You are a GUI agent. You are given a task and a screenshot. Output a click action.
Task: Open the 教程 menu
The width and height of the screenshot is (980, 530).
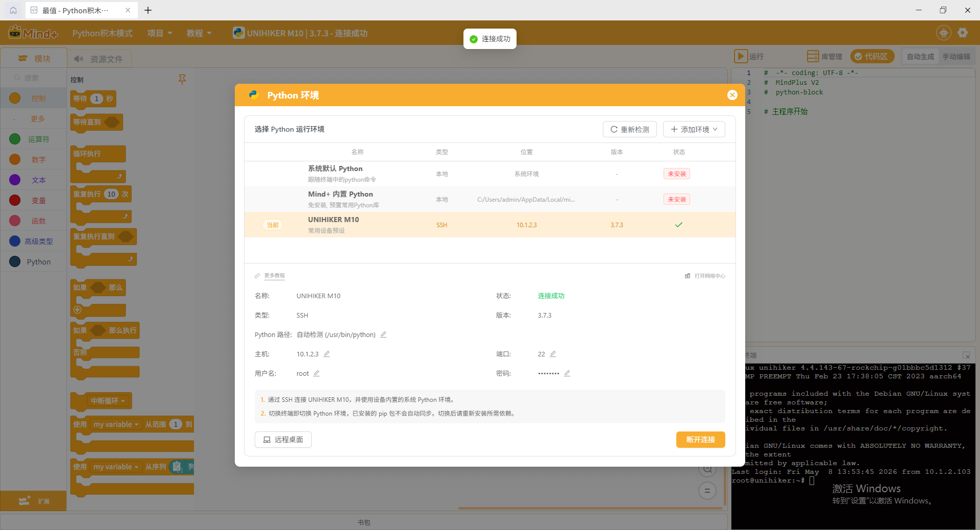click(x=199, y=33)
